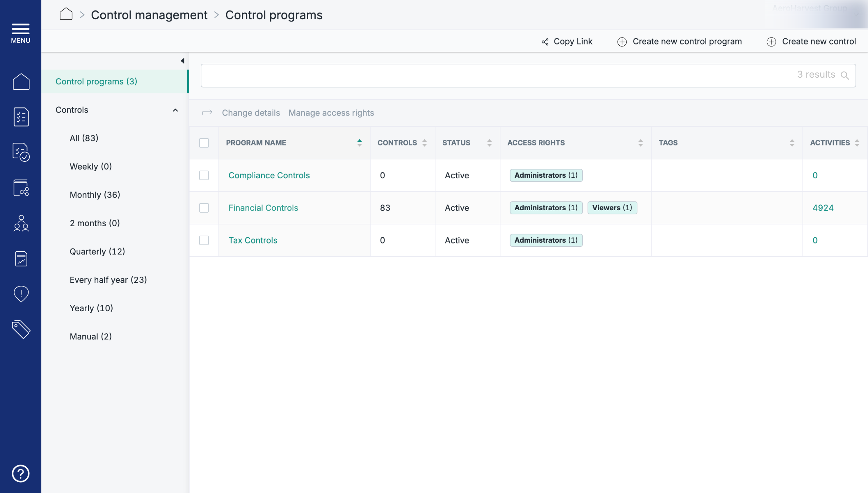Open the help question mark icon
Screen dimensions: 868x493
coord(21,473)
